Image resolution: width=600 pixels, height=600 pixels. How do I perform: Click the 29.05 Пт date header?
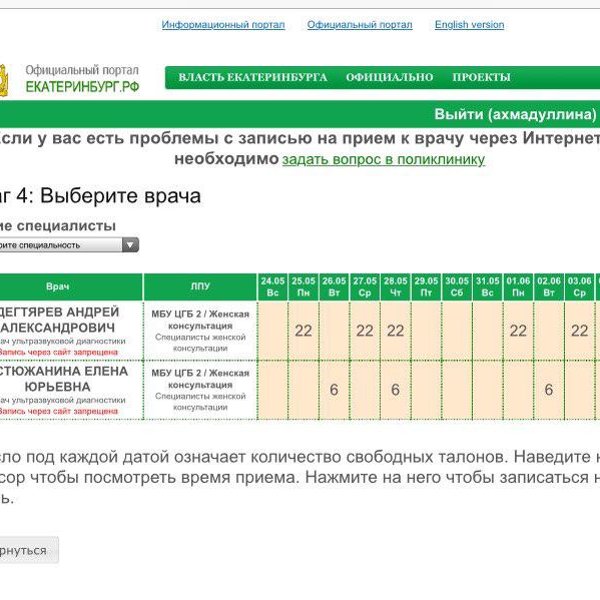pyautogui.click(x=426, y=287)
